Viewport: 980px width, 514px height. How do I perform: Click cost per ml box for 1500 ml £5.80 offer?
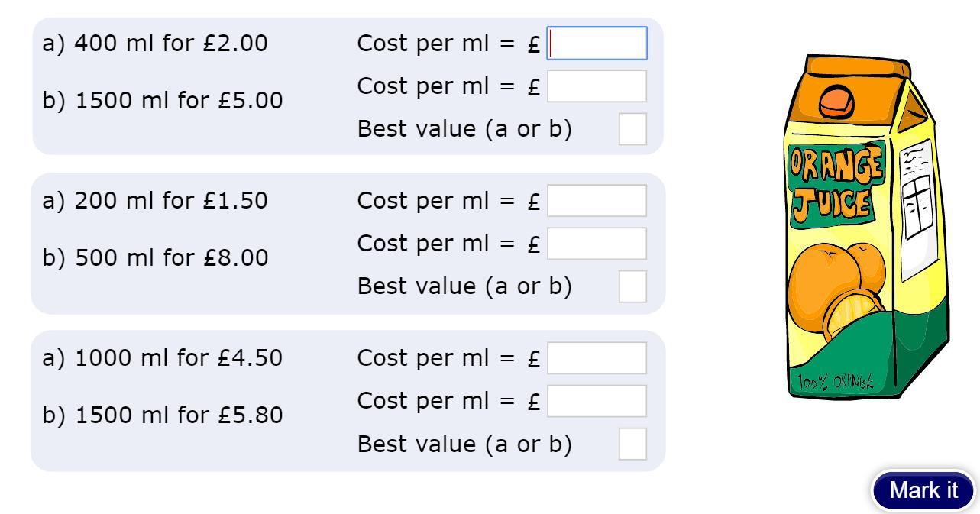[x=597, y=401]
